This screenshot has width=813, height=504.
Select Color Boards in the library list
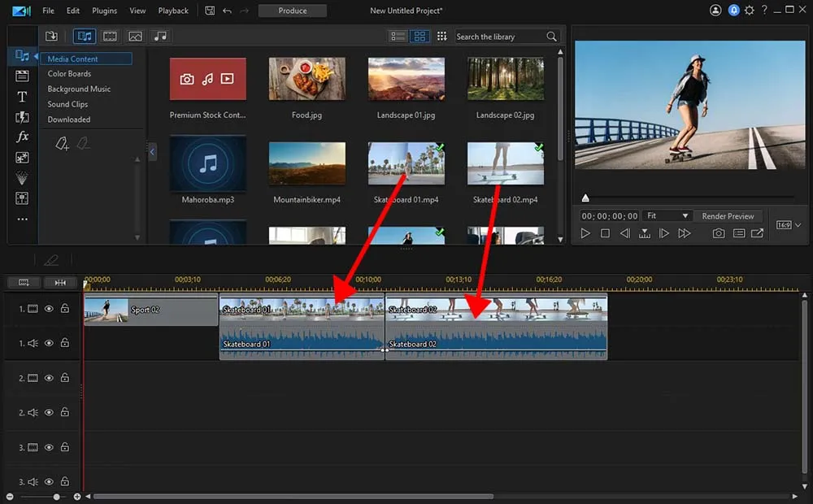69,74
